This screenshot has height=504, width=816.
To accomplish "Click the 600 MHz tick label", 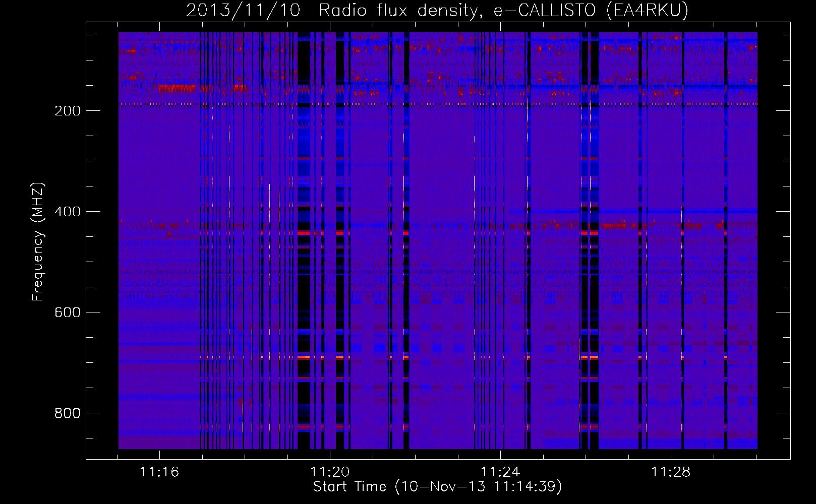I will (68, 312).
